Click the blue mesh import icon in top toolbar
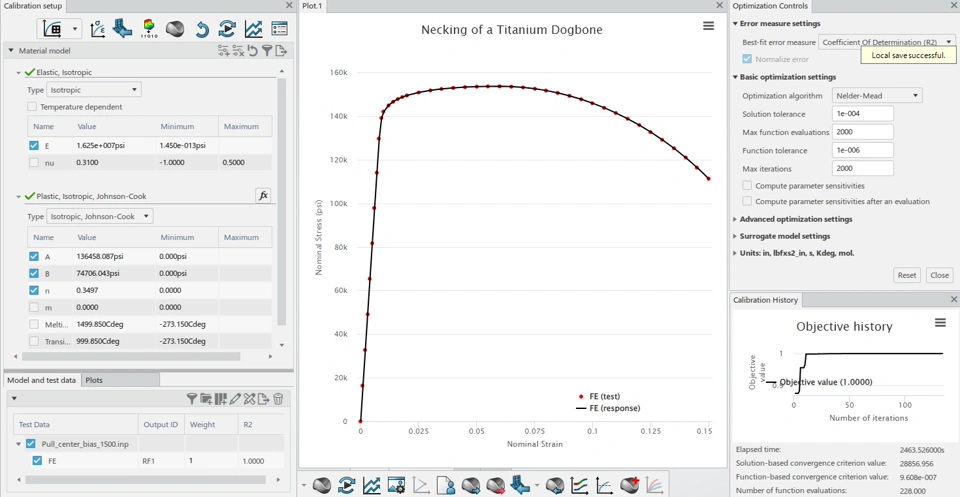 (x=123, y=28)
